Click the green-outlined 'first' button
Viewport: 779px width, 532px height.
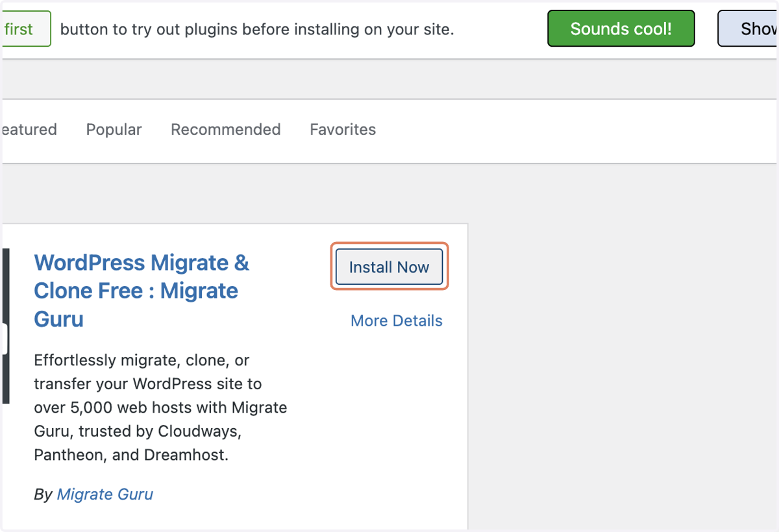pyautogui.click(x=25, y=29)
